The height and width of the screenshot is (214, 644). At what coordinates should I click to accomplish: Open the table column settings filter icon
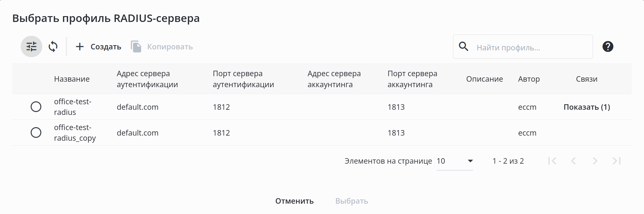31,47
